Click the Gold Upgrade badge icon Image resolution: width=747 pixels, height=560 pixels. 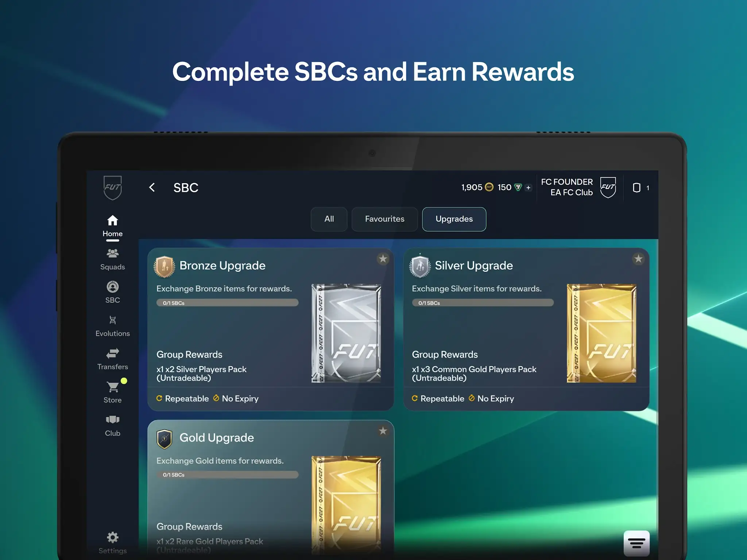tap(164, 439)
